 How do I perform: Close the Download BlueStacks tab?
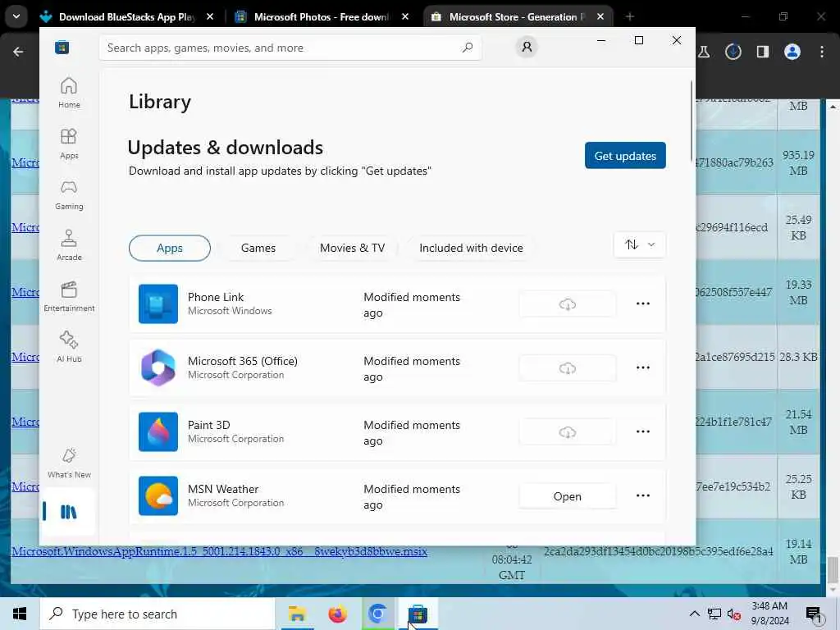(210, 17)
